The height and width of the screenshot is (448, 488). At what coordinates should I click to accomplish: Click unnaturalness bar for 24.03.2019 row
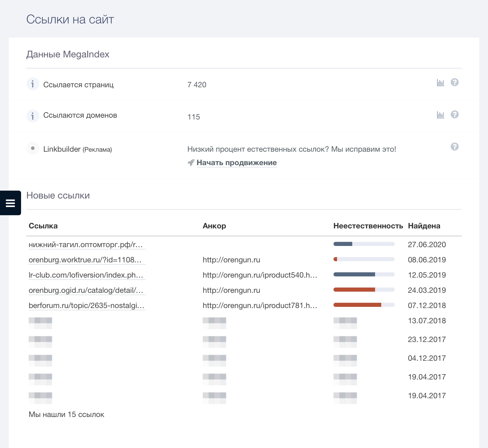click(364, 290)
